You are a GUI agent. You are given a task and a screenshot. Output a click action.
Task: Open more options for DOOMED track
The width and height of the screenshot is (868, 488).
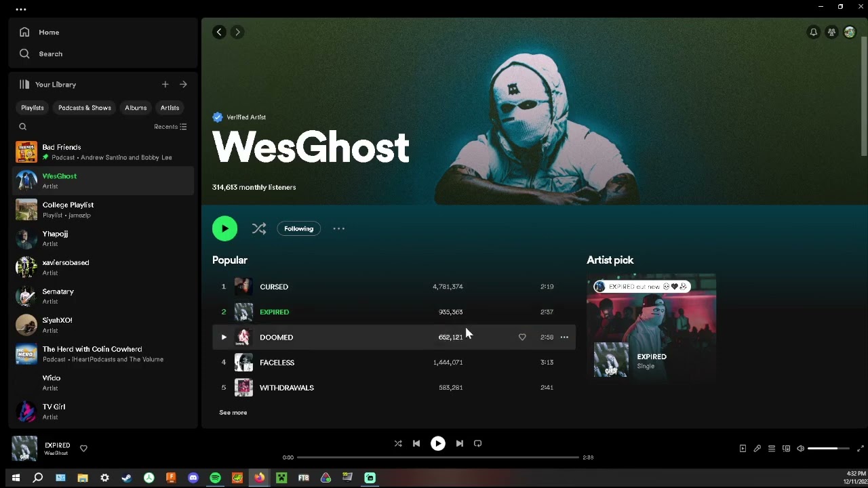click(x=564, y=337)
